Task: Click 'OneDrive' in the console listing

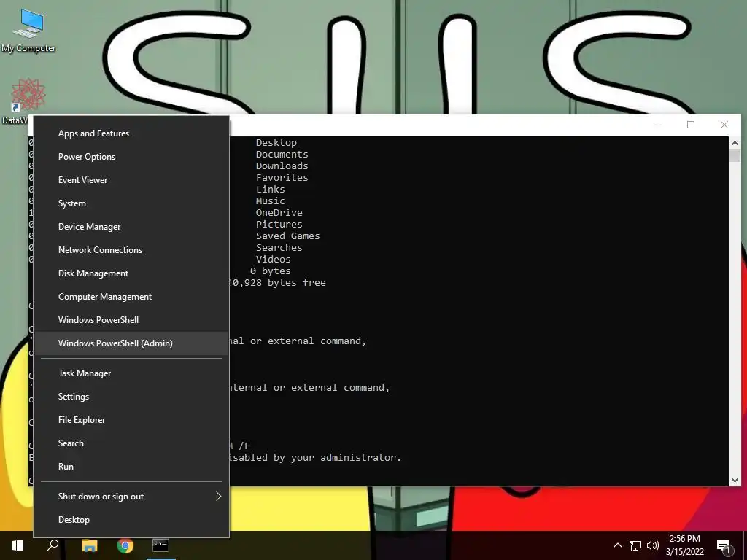Action: tap(279, 212)
